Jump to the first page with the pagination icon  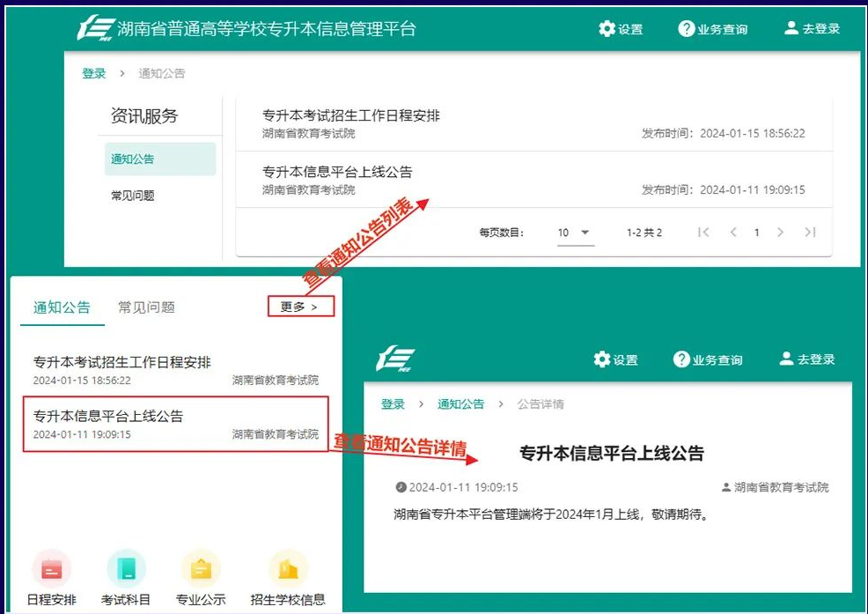(702, 233)
